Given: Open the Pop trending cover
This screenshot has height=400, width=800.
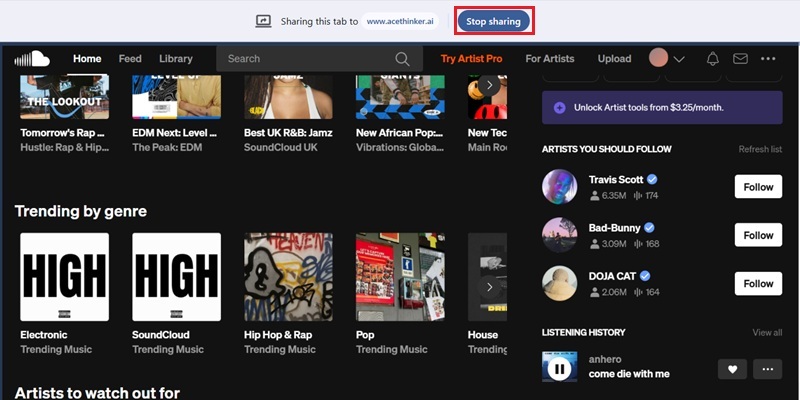Looking at the screenshot, I should 400,277.
